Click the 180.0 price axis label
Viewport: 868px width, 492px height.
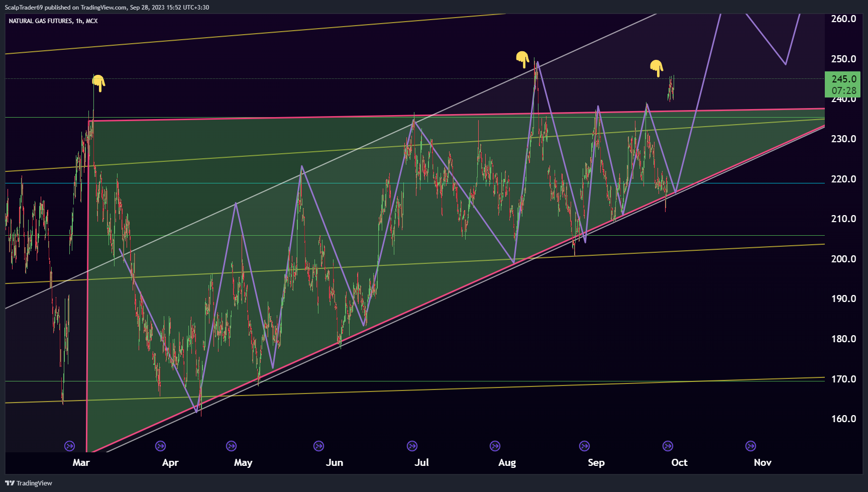(844, 339)
